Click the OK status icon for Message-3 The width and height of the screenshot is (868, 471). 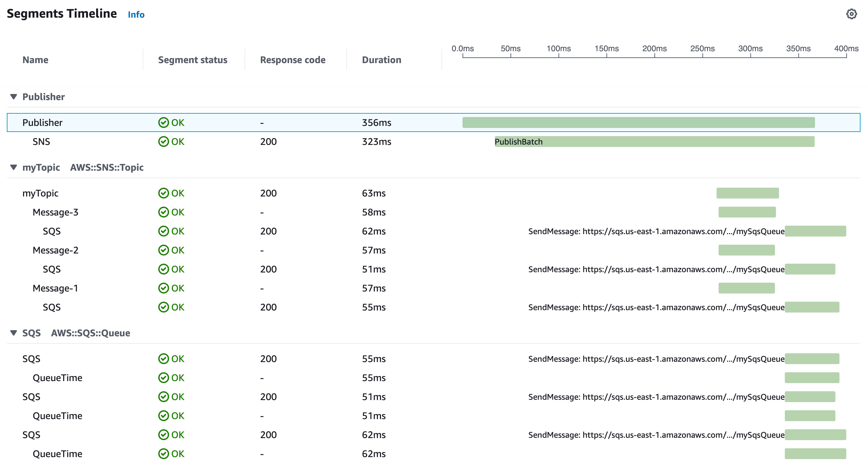coord(164,212)
